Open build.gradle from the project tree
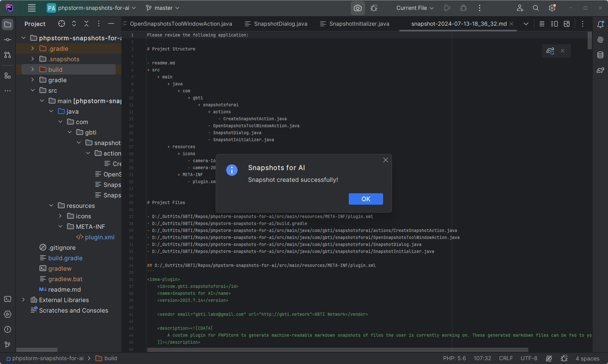 pos(65,258)
